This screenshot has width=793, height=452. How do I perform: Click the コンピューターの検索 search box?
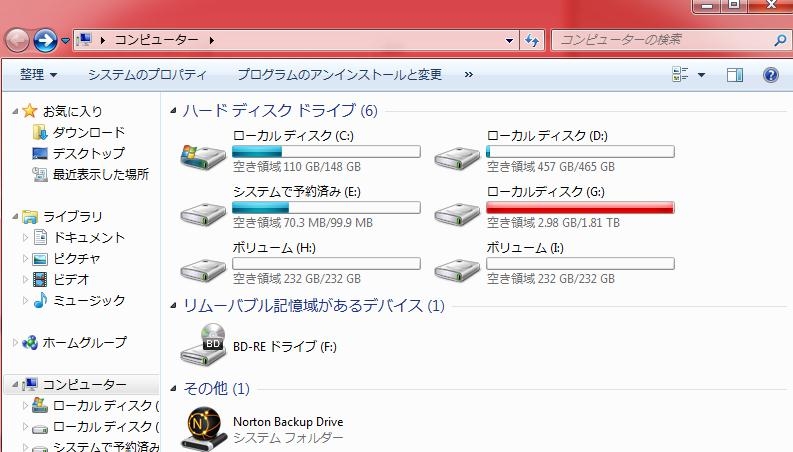(x=670, y=40)
